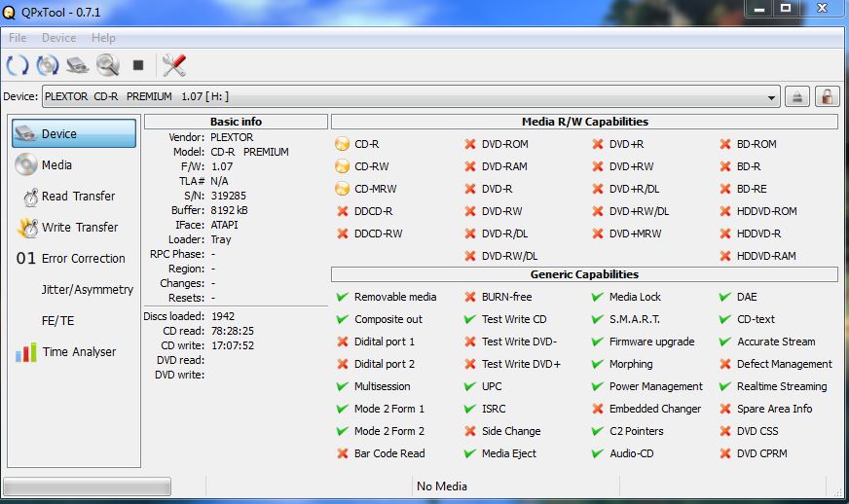Click the No Media status bar text
Viewport: 849px width, 504px height.
[442, 486]
